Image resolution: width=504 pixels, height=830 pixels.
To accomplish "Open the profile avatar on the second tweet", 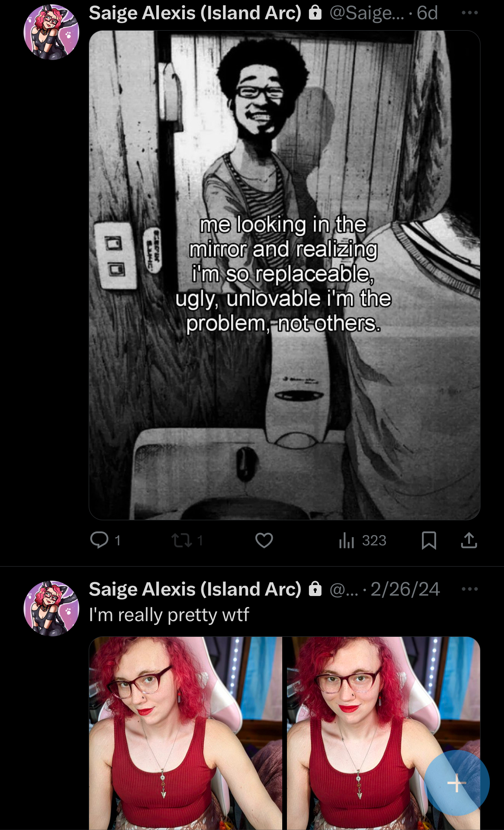I will (x=51, y=608).
